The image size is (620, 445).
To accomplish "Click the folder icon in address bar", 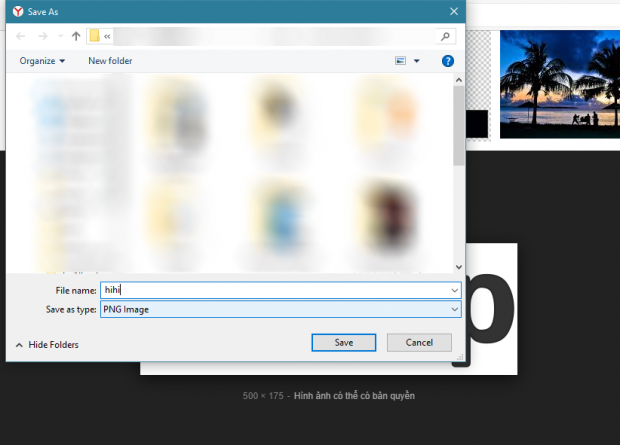I will 94,36.
